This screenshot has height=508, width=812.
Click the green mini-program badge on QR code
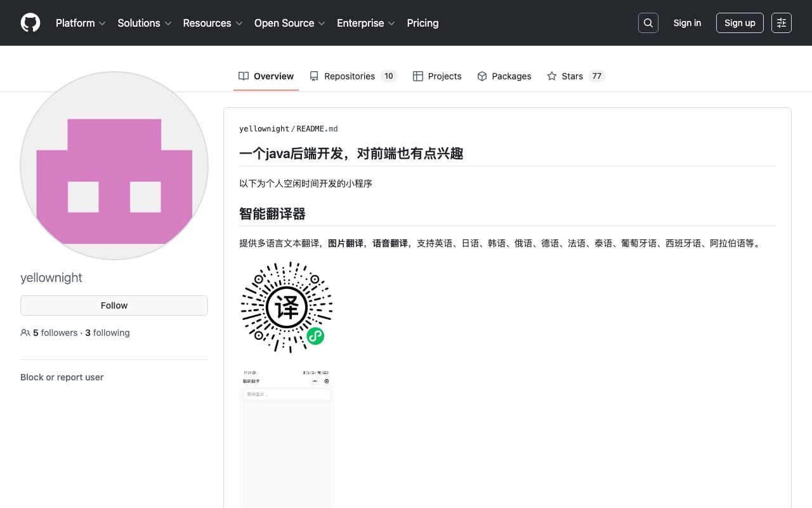click(x=315, y=336)
